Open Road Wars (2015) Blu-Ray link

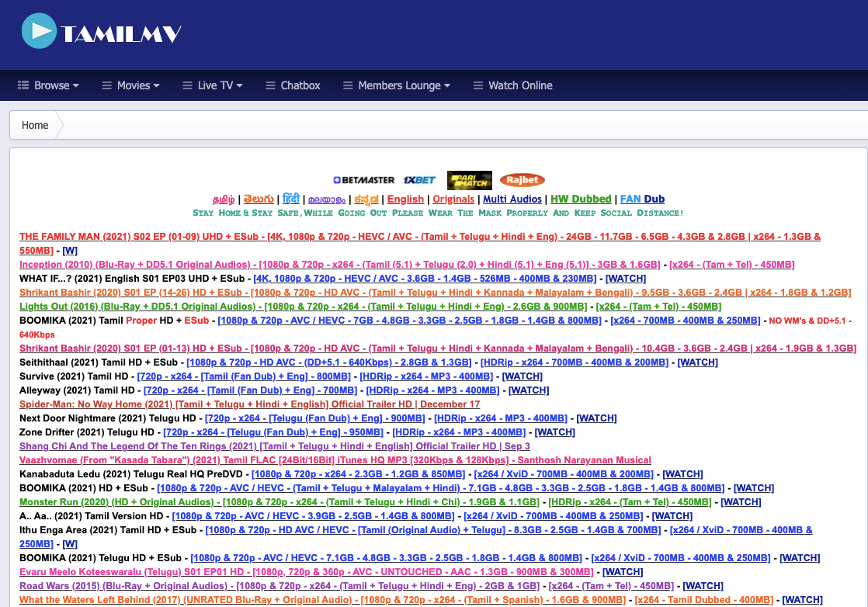279,585
